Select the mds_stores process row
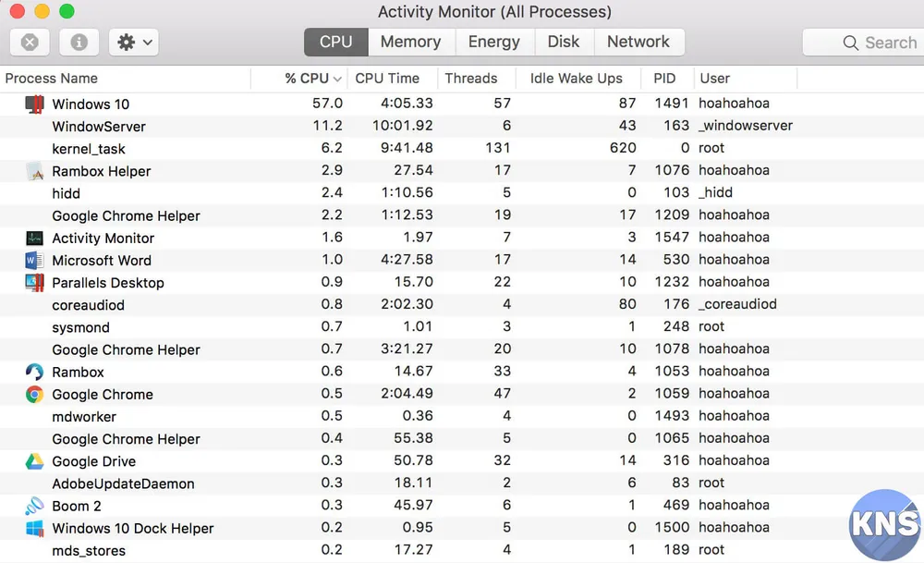 [x=462, y=551]
